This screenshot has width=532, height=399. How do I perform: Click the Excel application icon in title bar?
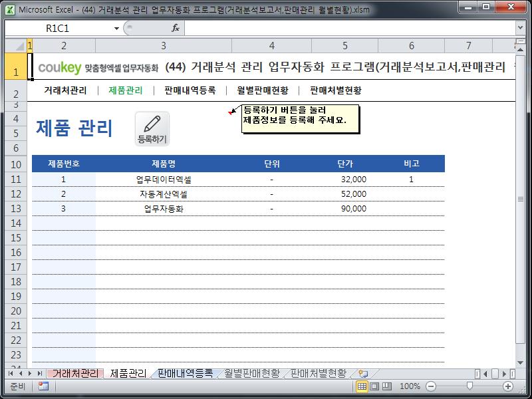pyautogui.click(x=10, y=9)
